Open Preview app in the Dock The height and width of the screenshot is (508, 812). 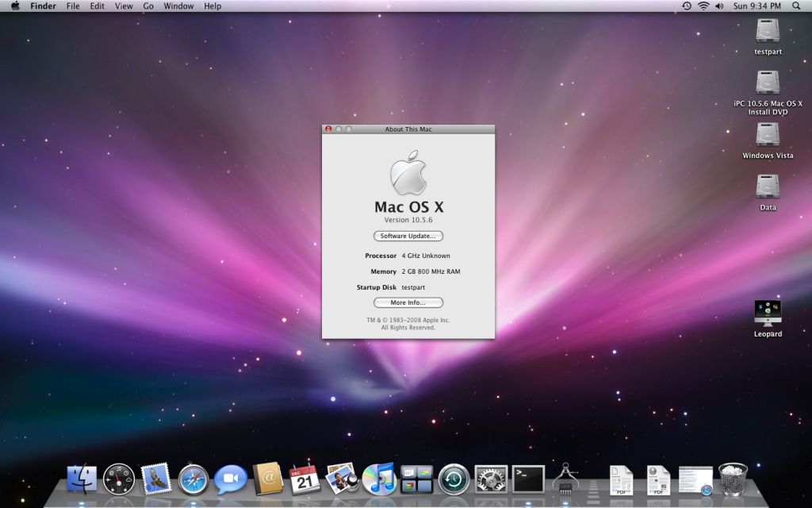[x=343, y=478]
